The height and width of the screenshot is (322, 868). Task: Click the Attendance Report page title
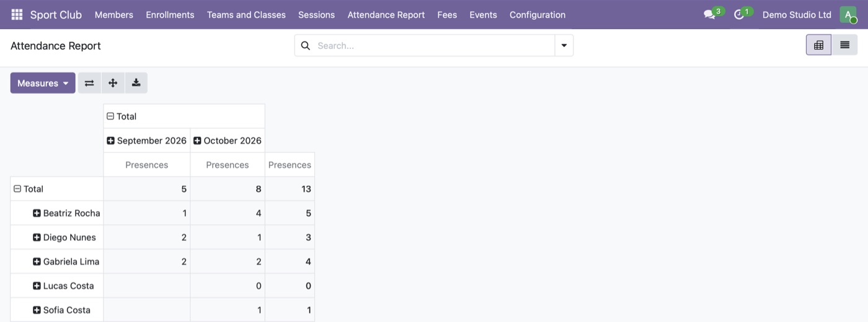(x=56, y=46)
